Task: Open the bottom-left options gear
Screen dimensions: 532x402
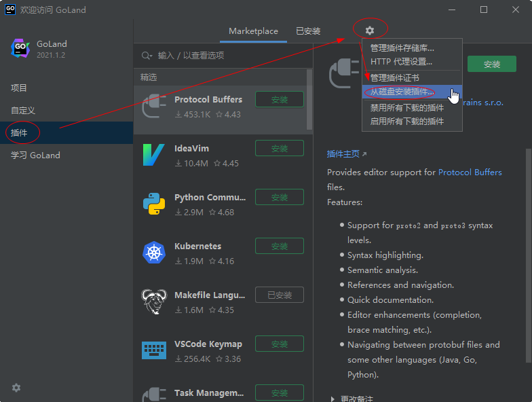Action: [x=16, y=388]
